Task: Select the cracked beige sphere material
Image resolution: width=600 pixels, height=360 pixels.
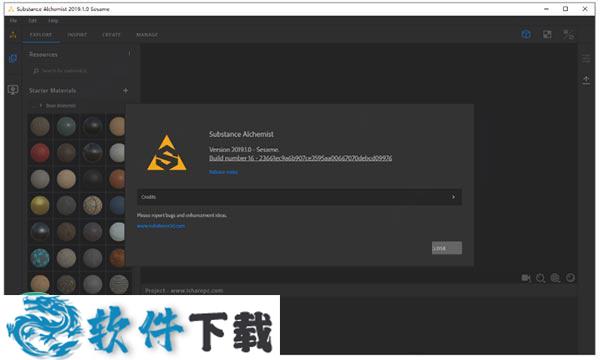Action: [x=93, y=205]
